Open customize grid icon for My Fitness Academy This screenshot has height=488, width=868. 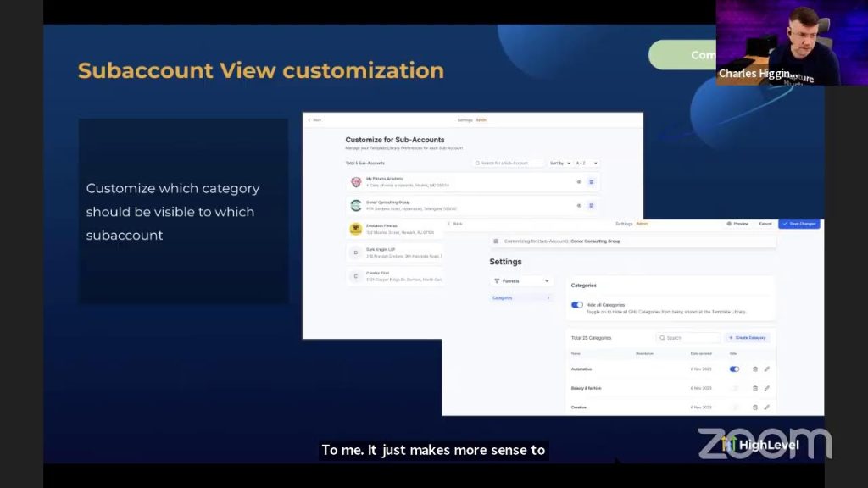[x=591, y=182]
